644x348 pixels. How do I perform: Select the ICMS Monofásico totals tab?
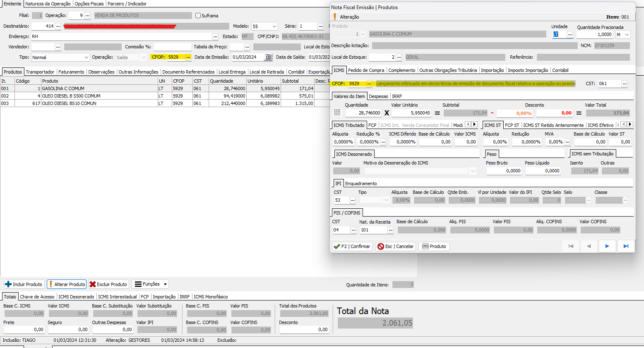(211, 297)
